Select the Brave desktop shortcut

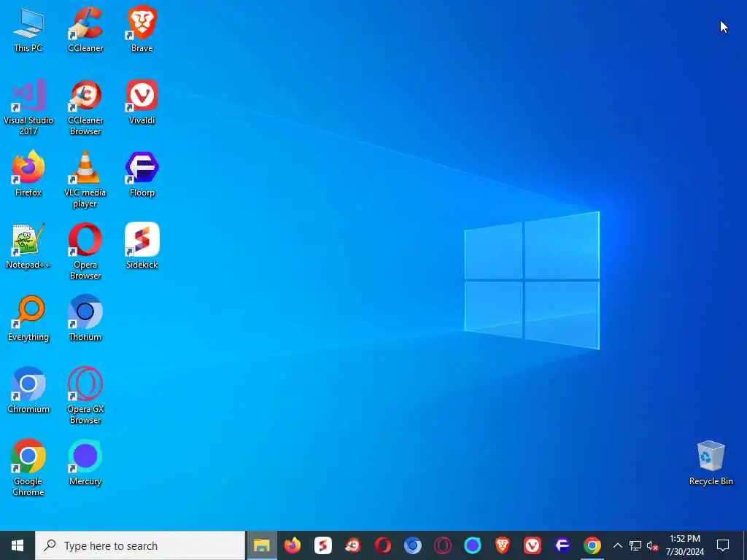pyautogui.click(x=142, y=29)
